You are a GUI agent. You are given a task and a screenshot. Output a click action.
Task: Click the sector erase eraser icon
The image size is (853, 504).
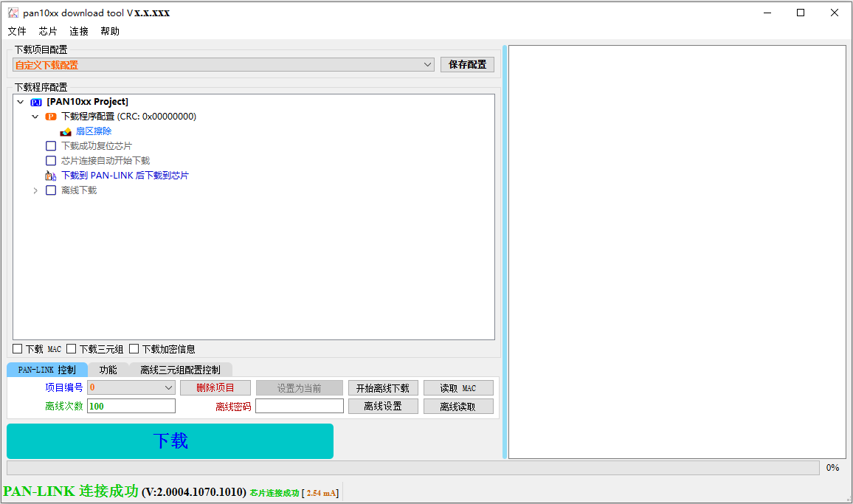click(x=66, y=131)
